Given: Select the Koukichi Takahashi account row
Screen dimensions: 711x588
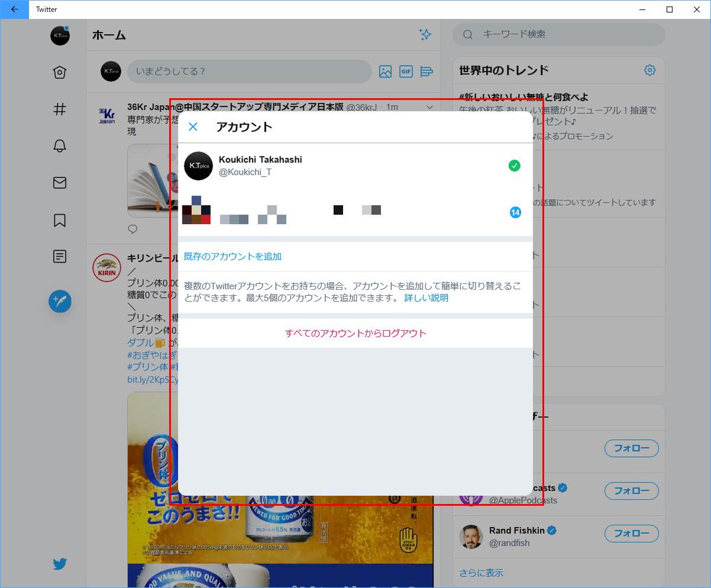Looking at the screenshot, I should pos(355,166).
